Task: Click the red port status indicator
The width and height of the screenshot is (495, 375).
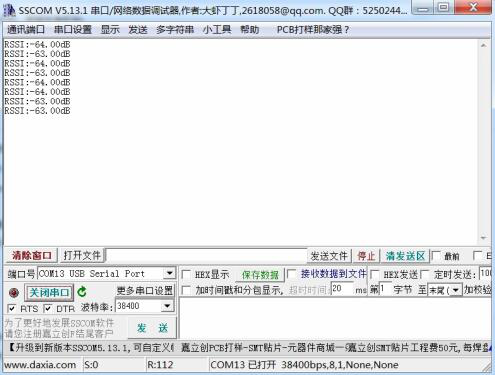Action: point(14,293)
